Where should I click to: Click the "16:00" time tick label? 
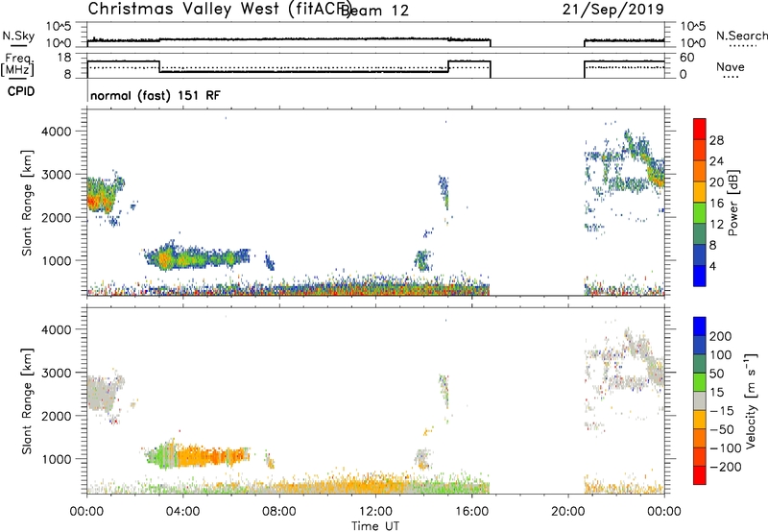coord(471,512)
